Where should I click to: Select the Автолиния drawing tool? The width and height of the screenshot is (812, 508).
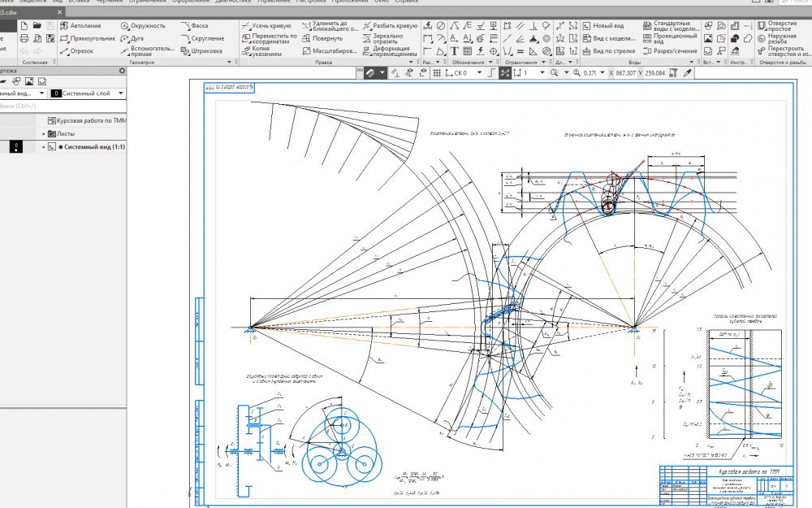point(84,26)
